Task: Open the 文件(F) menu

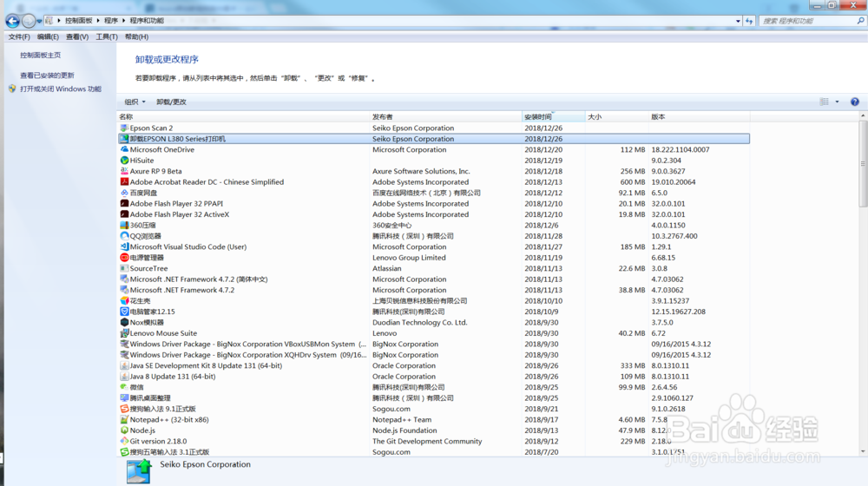Action: [x=19, y=37]
